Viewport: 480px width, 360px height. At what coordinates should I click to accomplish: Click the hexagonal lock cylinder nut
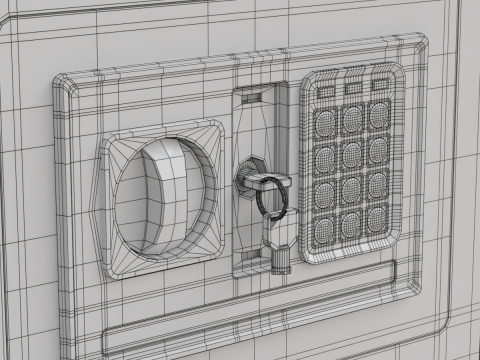coord(251,177)
